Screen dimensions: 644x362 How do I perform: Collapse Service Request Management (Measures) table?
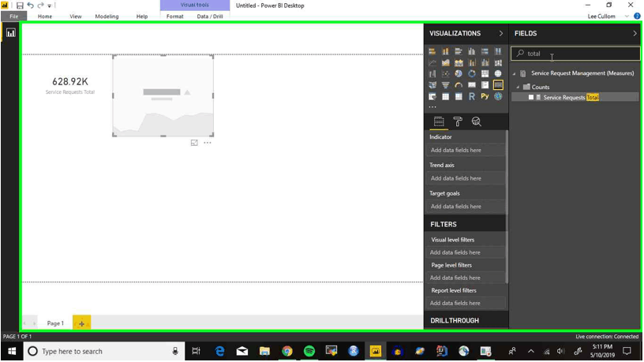coord(515,73)
